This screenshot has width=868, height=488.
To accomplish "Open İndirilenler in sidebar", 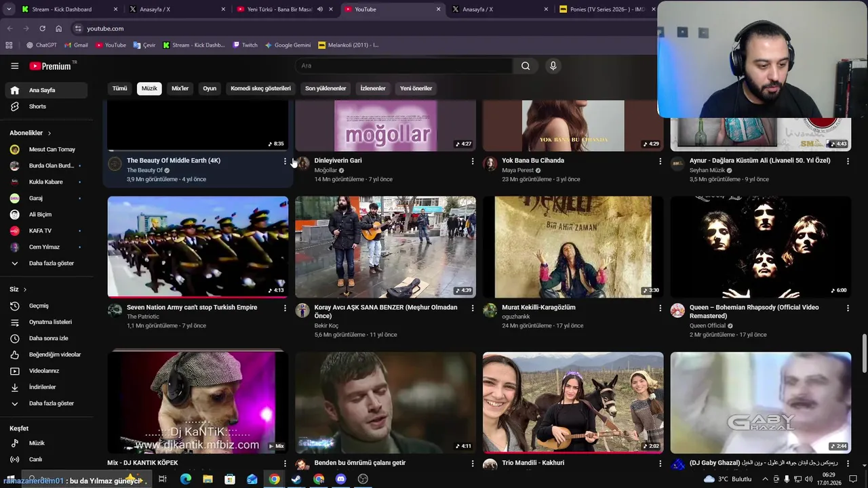I will pyautogui.click(x=46, y=387).
